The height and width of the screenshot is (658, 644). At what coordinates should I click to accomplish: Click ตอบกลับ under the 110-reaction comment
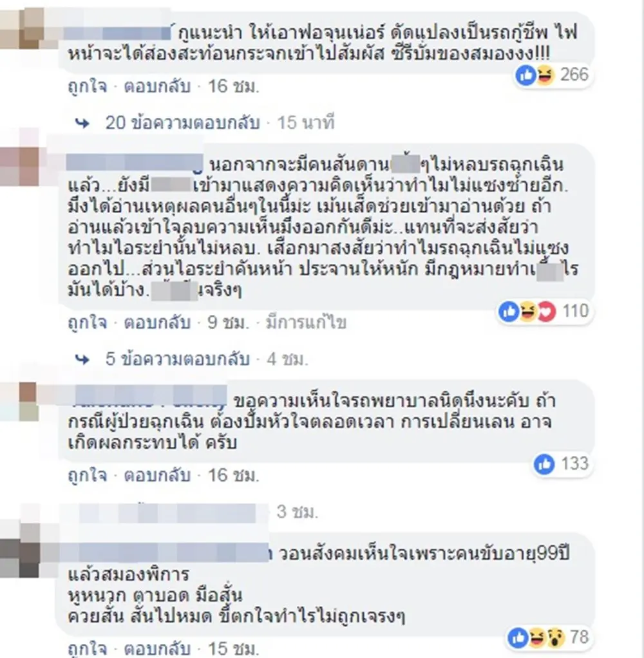click(x=157, y=323)
